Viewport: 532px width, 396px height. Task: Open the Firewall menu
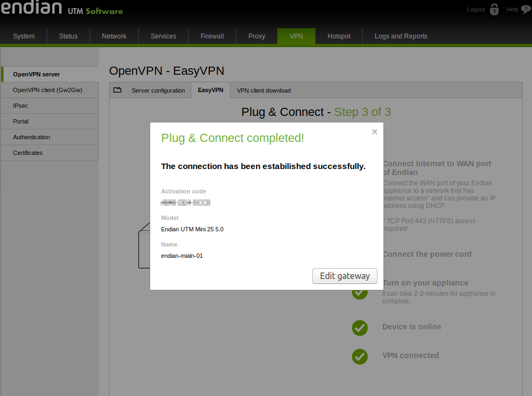coord(212,36)
